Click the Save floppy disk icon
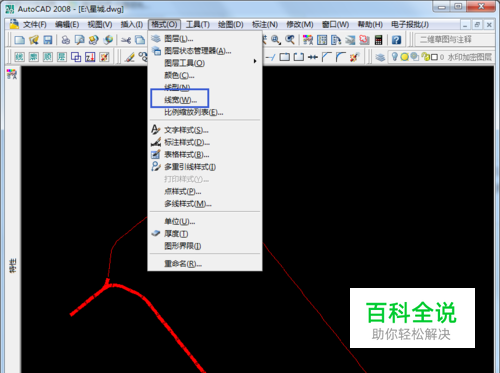 (x=48, y=40)
